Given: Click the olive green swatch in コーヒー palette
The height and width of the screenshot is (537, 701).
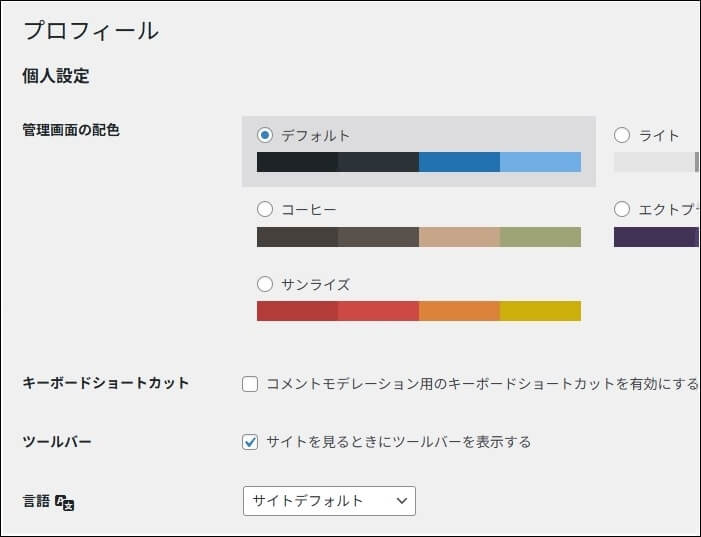Looking at the screenshot, I should point(540,237).
